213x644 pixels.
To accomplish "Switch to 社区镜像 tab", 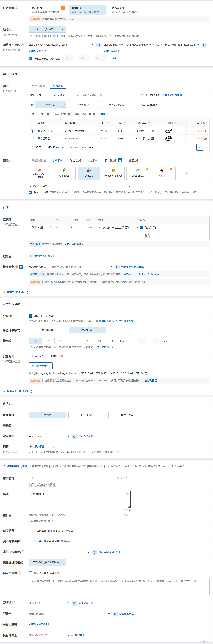I will coord(134,161).
